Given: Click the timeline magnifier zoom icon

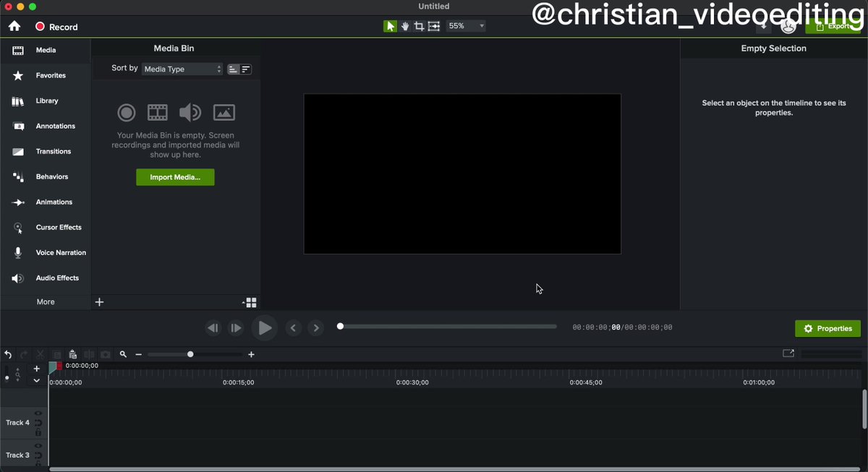Looking at the screenshot, I should coord(124,354).
